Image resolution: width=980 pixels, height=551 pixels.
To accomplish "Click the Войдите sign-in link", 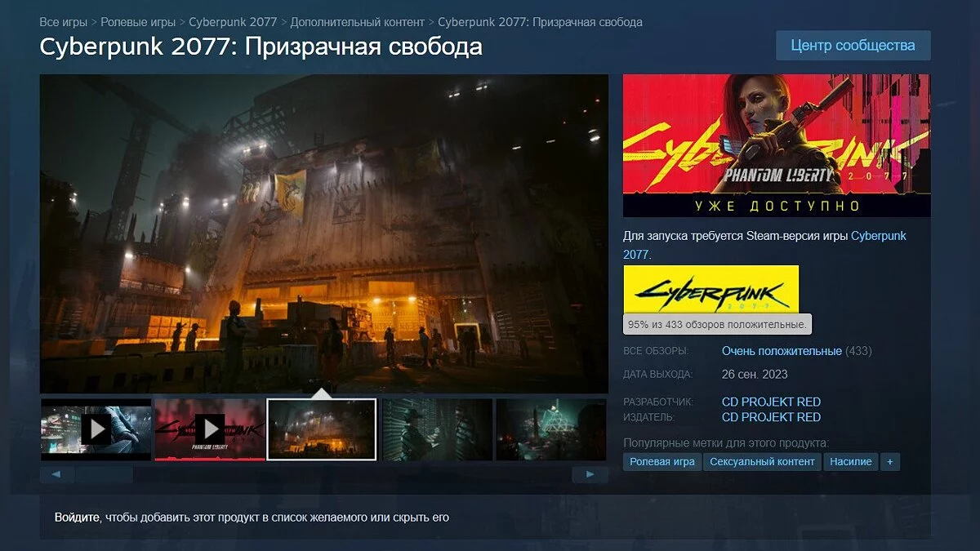I will pos(77,518).
